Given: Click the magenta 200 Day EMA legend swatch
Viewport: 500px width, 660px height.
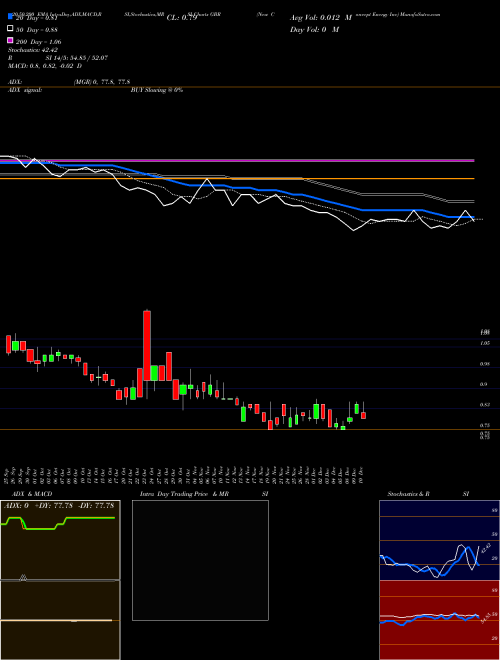Looking at the screenshot, I should [x=10, y=41].
